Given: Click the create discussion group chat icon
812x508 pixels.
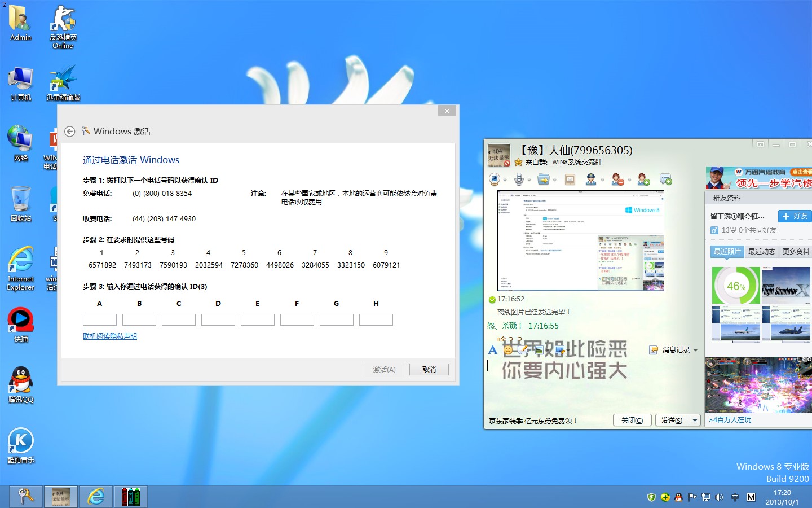Looking at the screenshot, I should coord(666,179).
